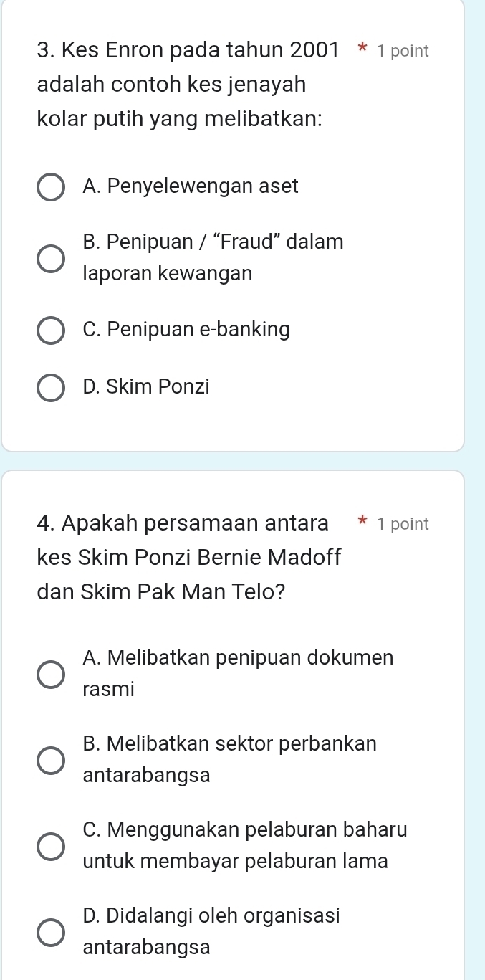Click the "A. Melibatkan penipuan dokumen" label text
Image resolution: width=485 pixels, height=980 pixels.
point(238,657)
